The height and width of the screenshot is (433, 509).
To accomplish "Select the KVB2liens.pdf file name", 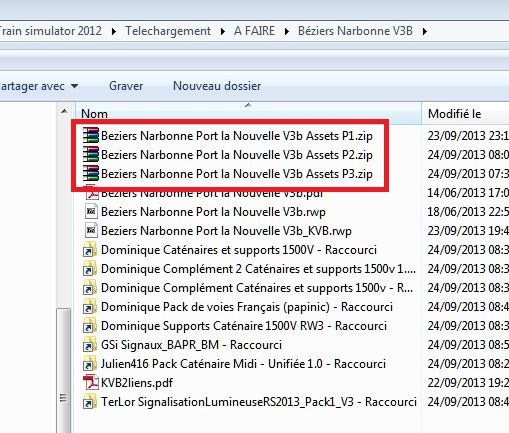I will pyautogui.click(x=137, y=383).
